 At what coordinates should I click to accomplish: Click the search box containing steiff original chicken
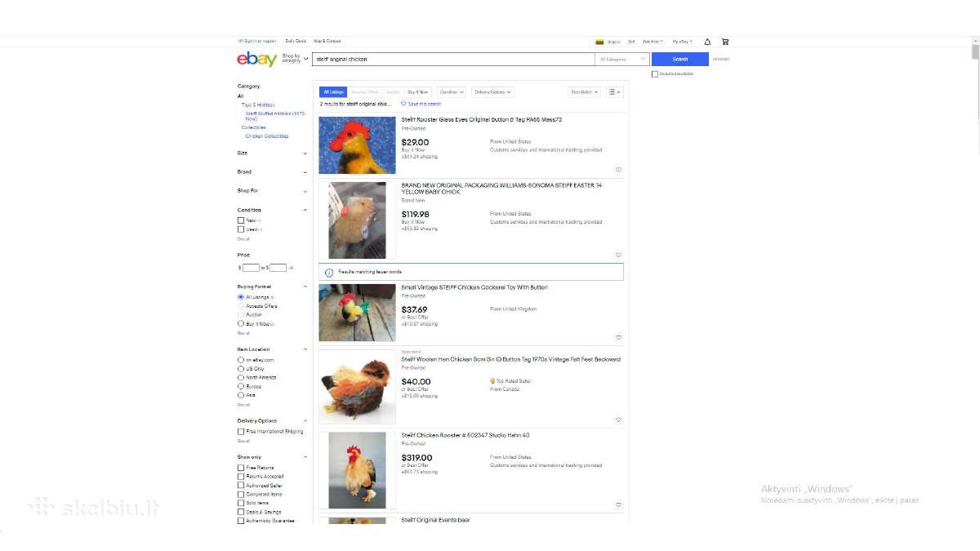453,60
